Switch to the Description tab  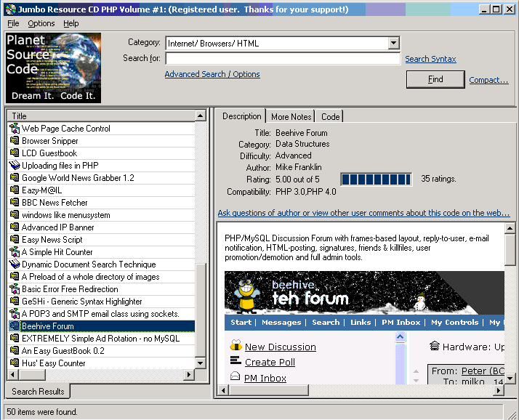pyautogui.click(x=241, y=116)
